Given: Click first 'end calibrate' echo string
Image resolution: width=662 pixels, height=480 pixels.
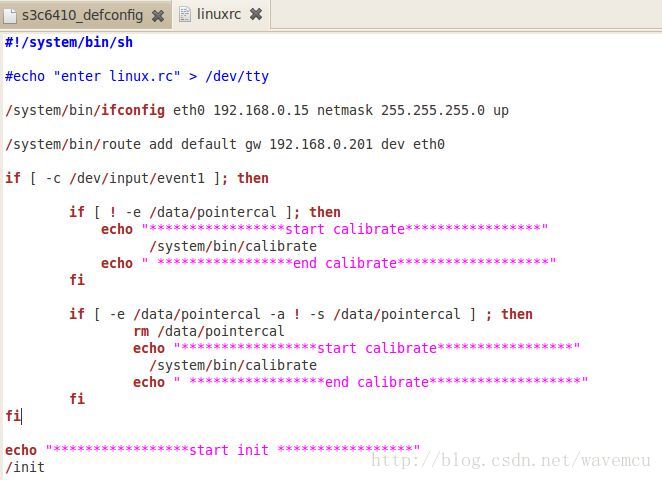Looking at the screenshot, I should click(x=349, y=263).
